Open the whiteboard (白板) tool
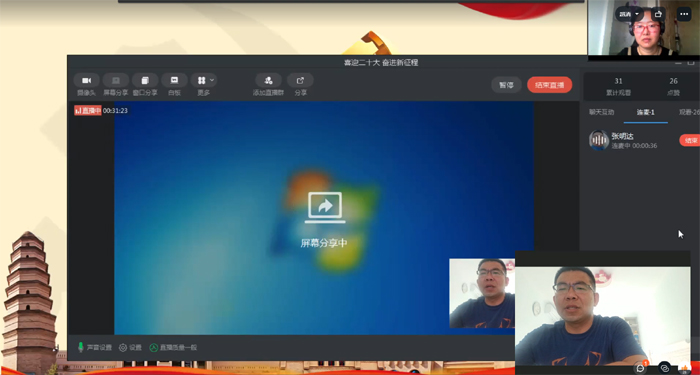The image size is (700, 375). [x=174, y=80]
